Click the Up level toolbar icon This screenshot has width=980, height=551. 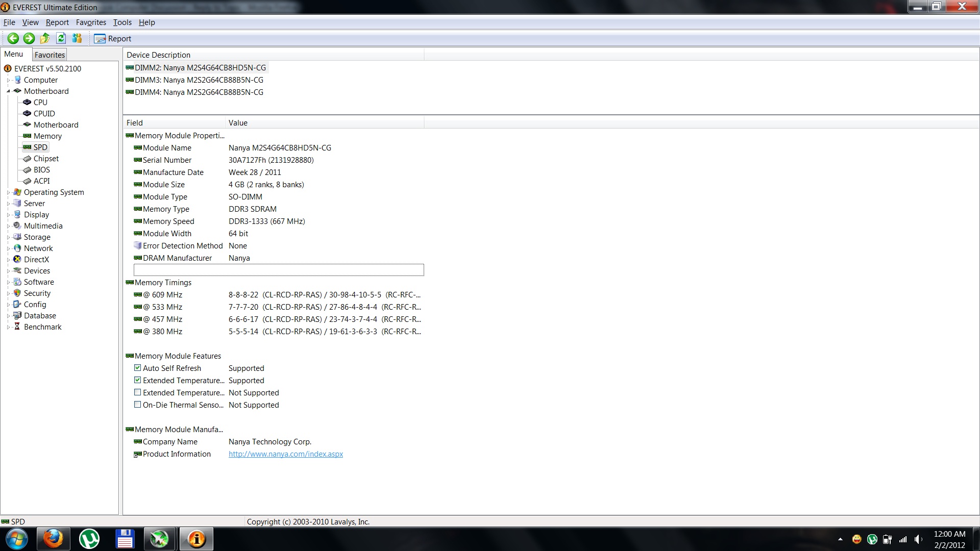(45, 38)
